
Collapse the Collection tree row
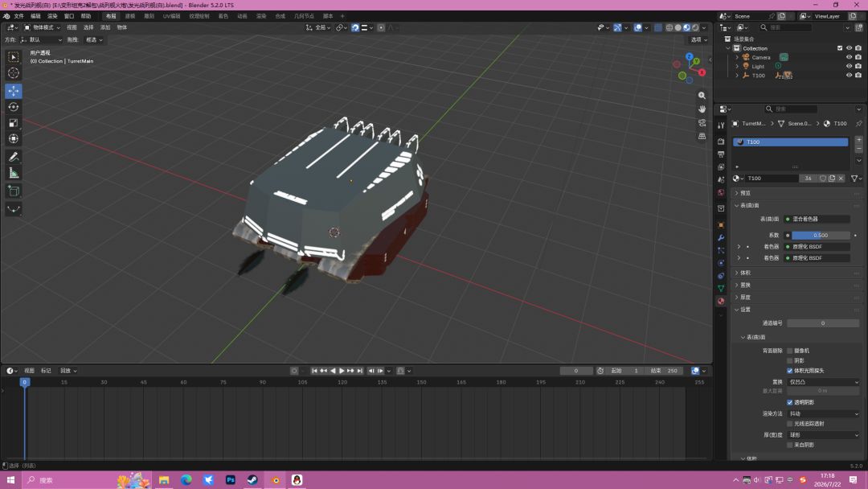[728, 48]
